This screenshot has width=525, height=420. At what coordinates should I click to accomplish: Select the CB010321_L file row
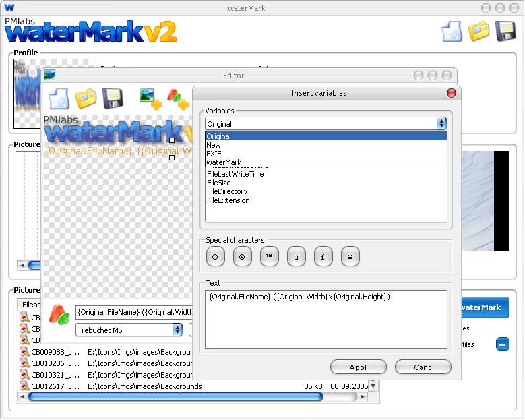tap(105, 375)
